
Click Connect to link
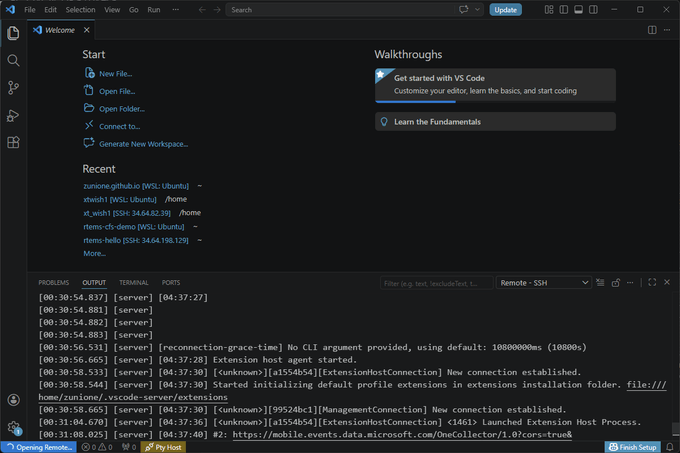click(x=120, y=127)
